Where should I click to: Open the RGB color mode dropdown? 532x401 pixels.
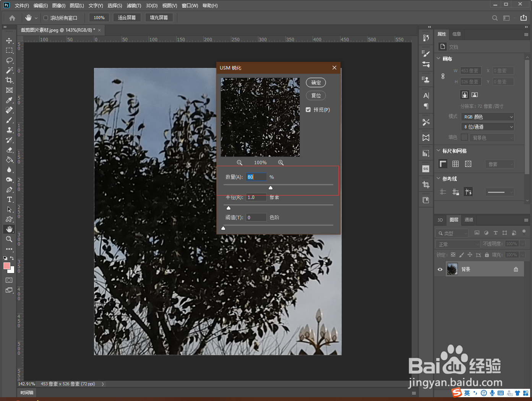pyautogui.click(x=488, y=117)
